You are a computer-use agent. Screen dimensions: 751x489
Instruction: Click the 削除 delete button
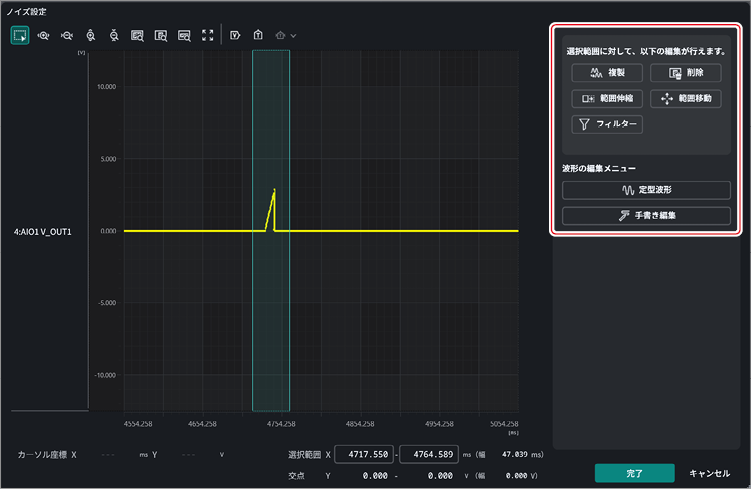tap(685, 73)
